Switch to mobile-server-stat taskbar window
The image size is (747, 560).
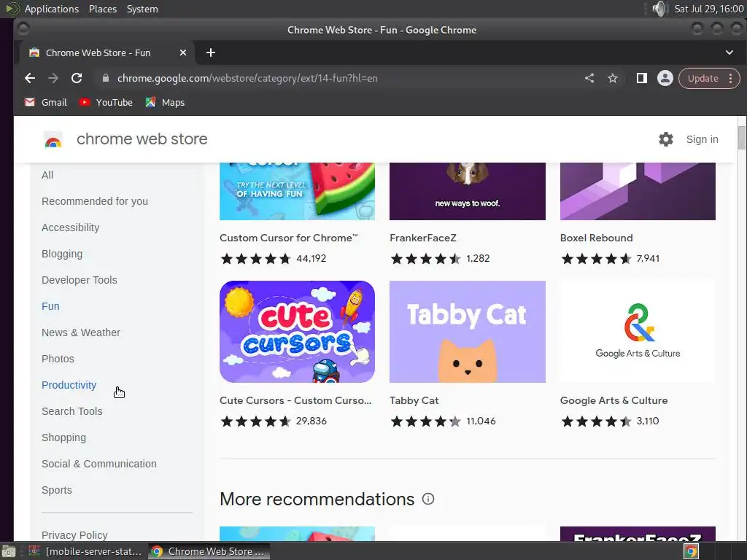(x=86, y=551)
